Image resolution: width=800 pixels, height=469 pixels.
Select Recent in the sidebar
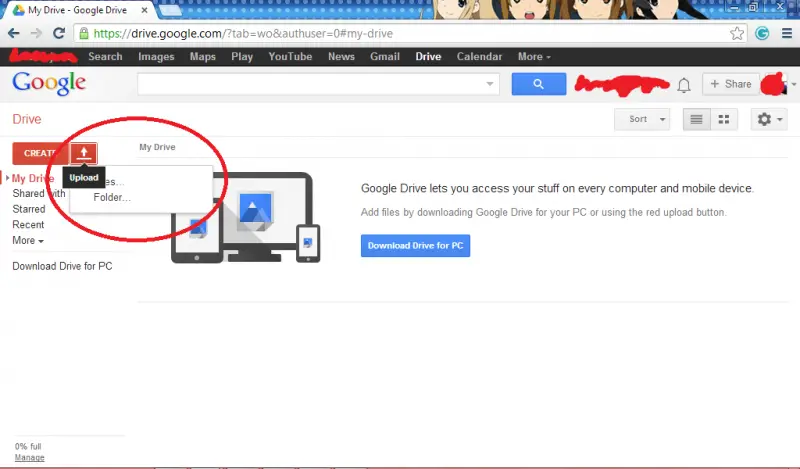[x=28, y=225]
